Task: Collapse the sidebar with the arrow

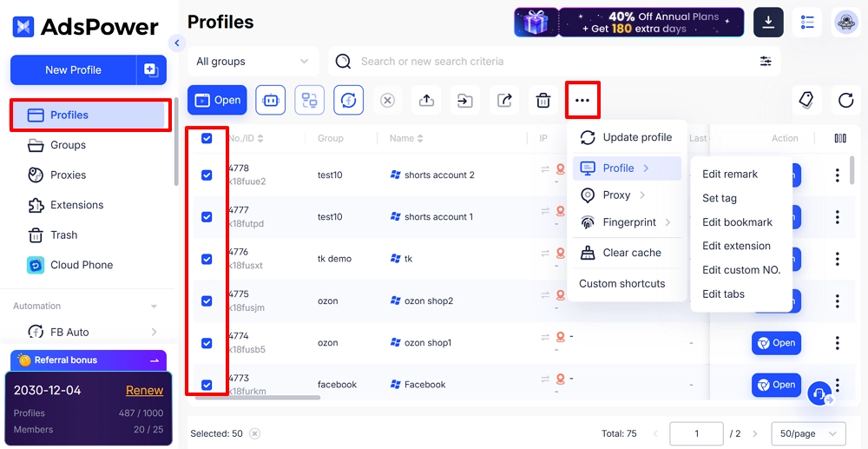Action: [176, 43]
